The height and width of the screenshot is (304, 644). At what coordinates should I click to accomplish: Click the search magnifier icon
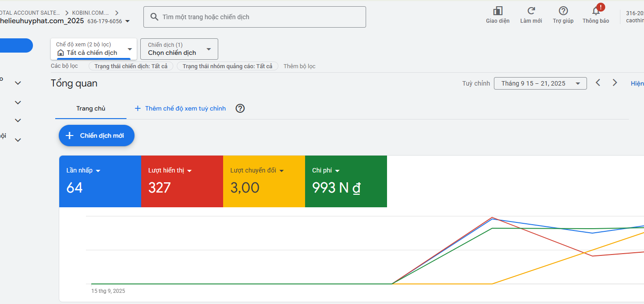pos(155,17)
